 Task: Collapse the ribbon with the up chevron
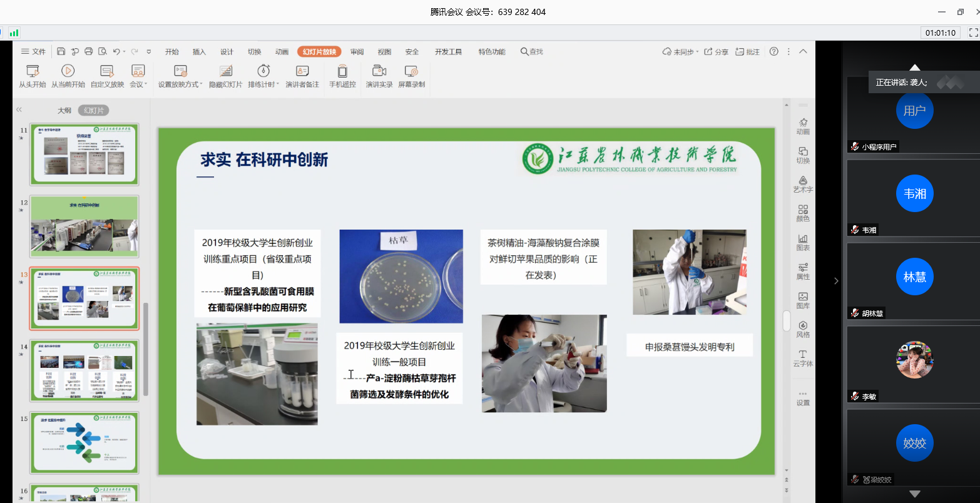tap(803, 51)
